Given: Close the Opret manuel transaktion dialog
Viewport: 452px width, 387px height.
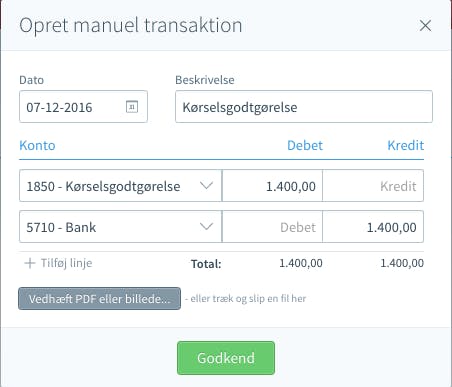Looking at the screenshot, I should tap(425, 26).
